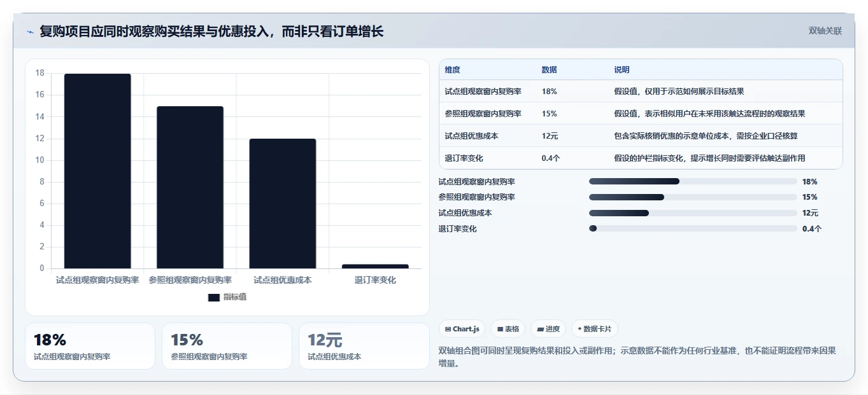
Task: Click the 18% value beside first progress bar
Action: pos(809,182)
